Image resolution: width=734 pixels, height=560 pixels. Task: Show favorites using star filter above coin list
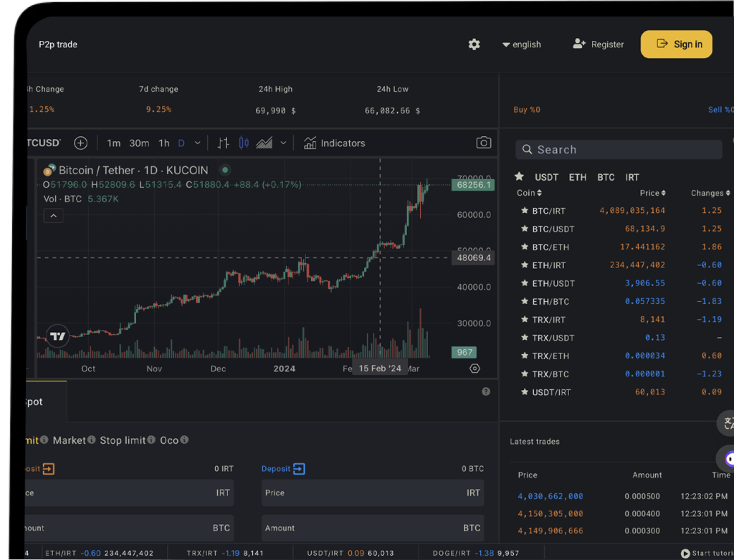click(519, 177)
